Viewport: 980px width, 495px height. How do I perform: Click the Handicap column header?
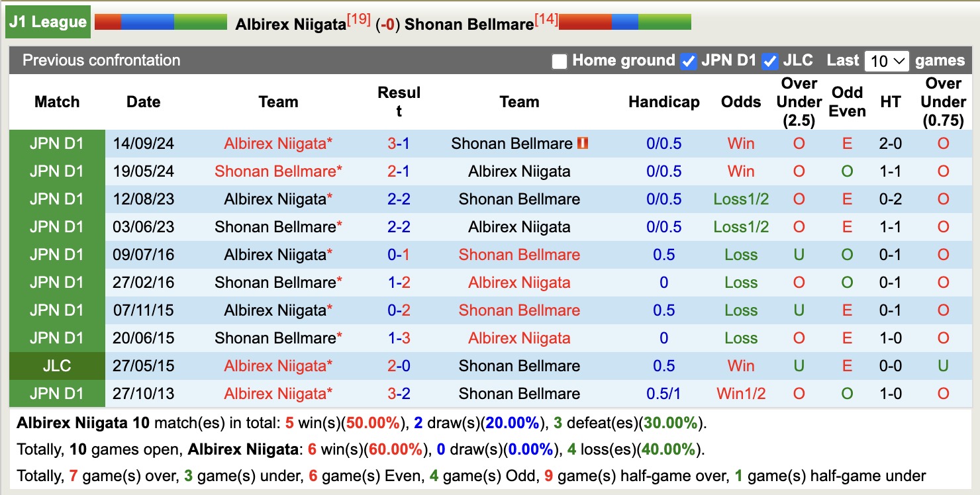(663, 102)
